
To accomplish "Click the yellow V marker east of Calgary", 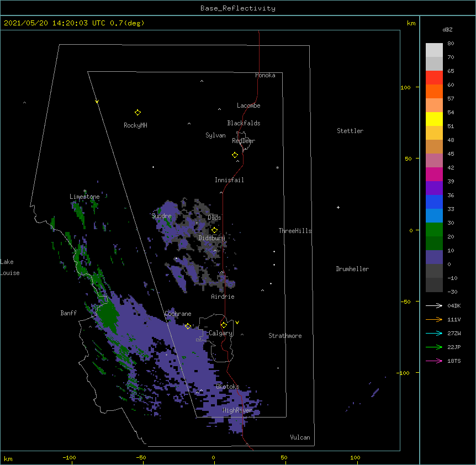I will 237,323.
